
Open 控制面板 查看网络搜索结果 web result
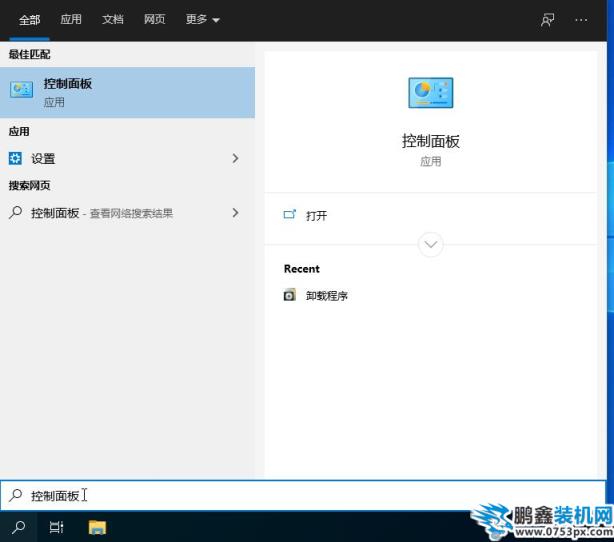tap(127, 213)
